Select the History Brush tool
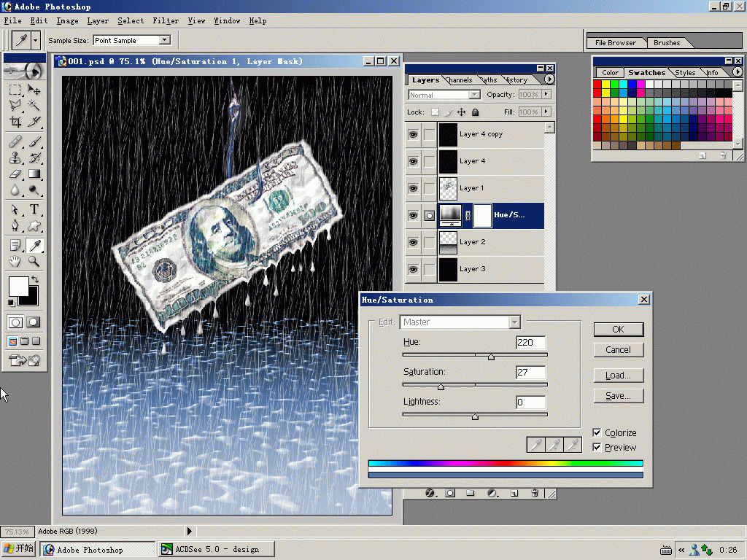Viewport: 747px width, 560px height. (x=34, y=157)
